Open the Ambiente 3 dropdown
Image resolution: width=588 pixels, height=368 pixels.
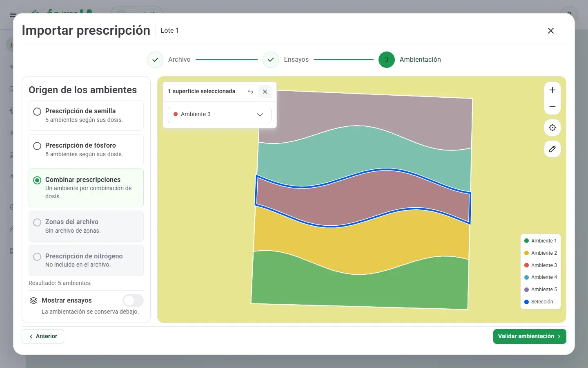[x=220, y=115]
